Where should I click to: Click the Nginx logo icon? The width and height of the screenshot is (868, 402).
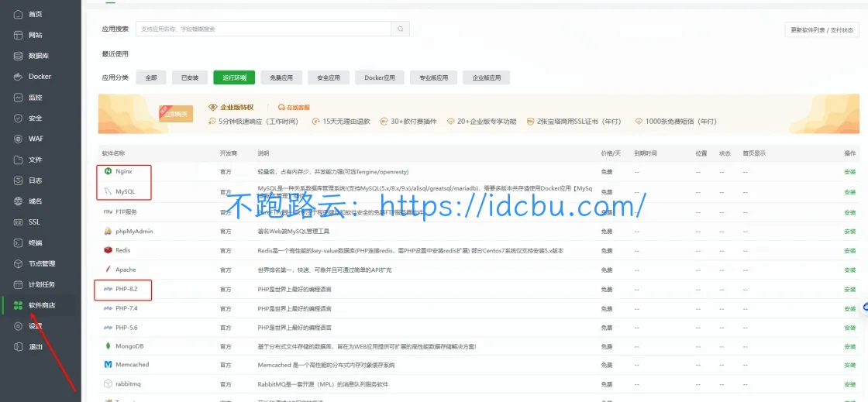[108, 171]
